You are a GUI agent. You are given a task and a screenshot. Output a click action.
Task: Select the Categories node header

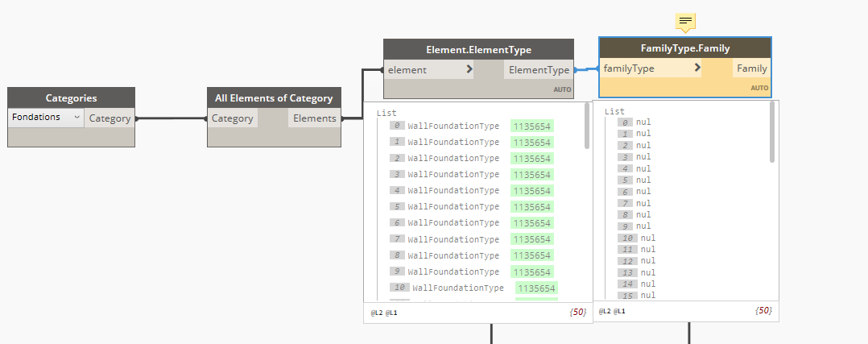[71, 97]
